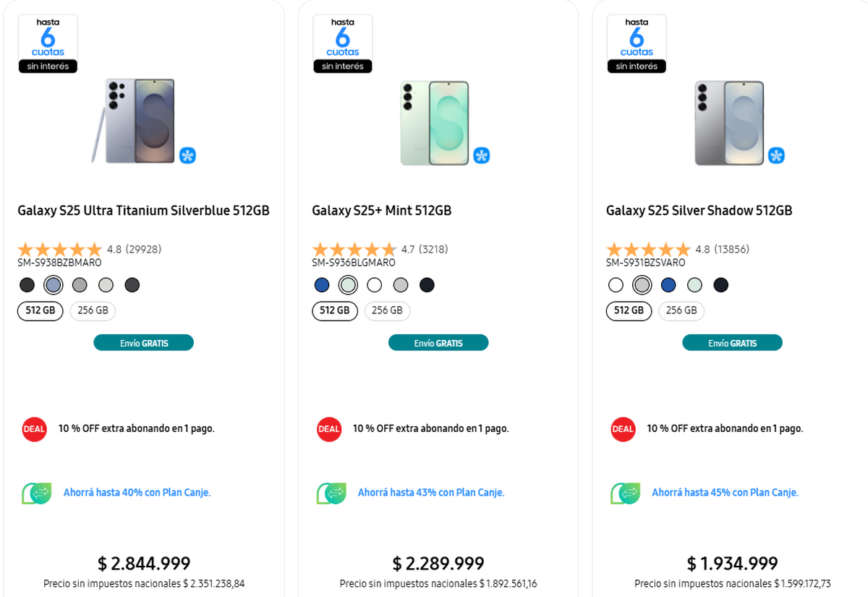Image resolution: width=868 pixels, height=597 pixels.
Task: Pick 256 GB storage for Galaxy S25 Silver Shadow
Action: pyautogui.click(x=681, y=310)
